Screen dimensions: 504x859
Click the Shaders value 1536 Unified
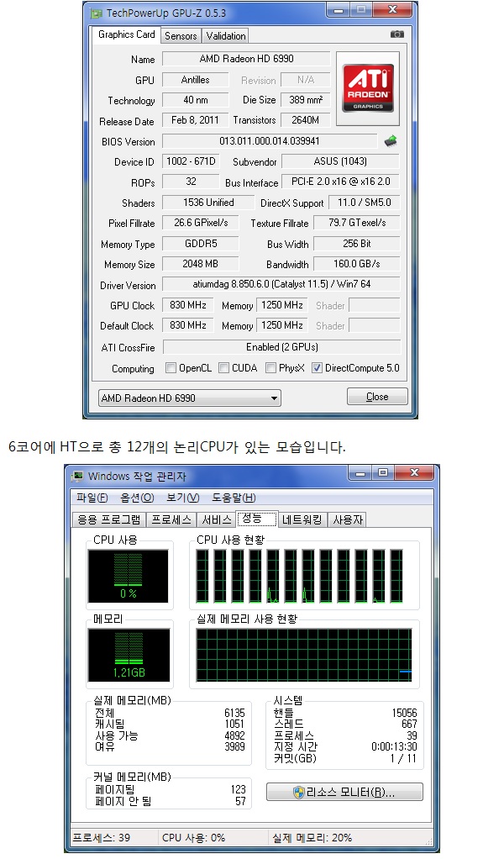(208, 203)
